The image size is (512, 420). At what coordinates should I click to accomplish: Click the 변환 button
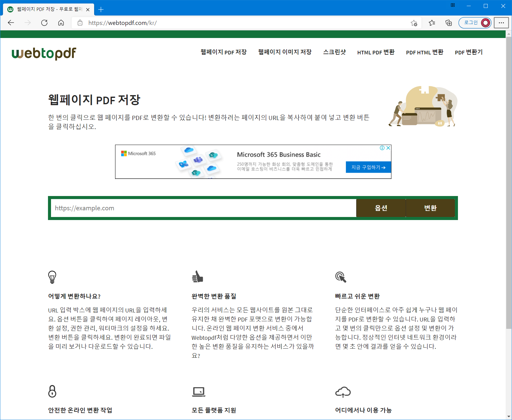pyautogui.click(x=430, y=208)
